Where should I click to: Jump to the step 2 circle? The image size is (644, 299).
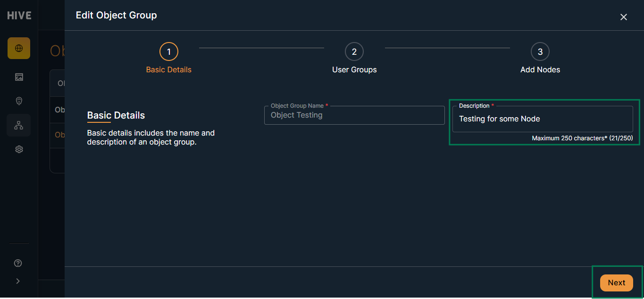(x=354, y=52)
